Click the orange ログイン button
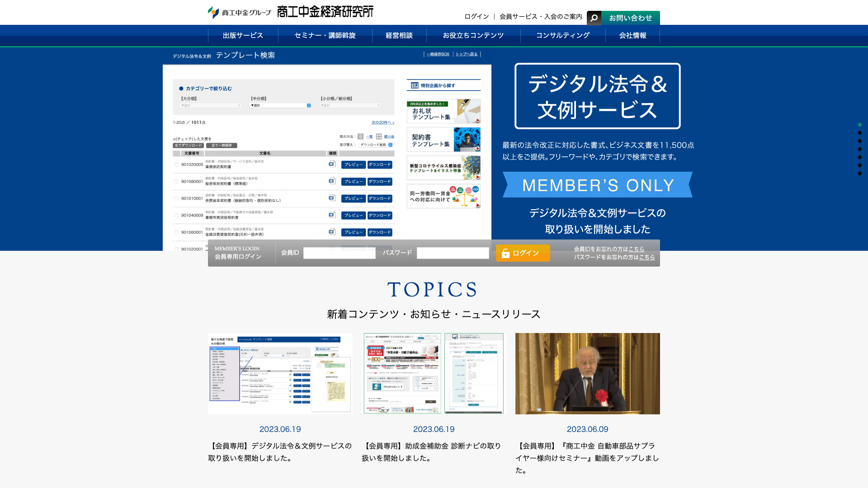This screenshot has height=488, width=868. click(x=523, y=253)
